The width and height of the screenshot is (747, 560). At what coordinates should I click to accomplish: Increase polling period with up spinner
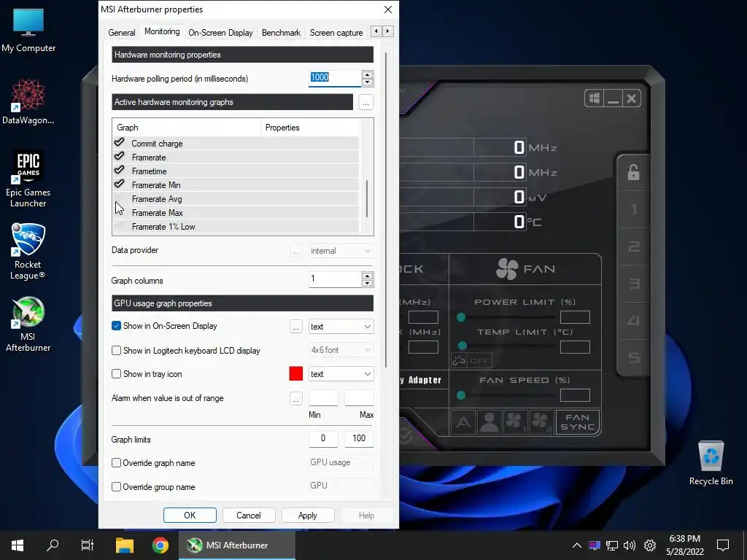(x=367, y=74)
